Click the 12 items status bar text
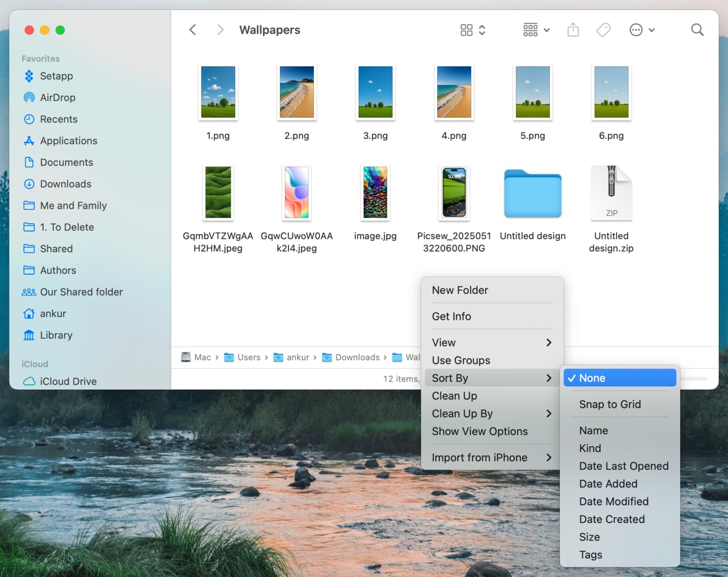This screenshot has width=728, height=577. [x=401, y=379]
